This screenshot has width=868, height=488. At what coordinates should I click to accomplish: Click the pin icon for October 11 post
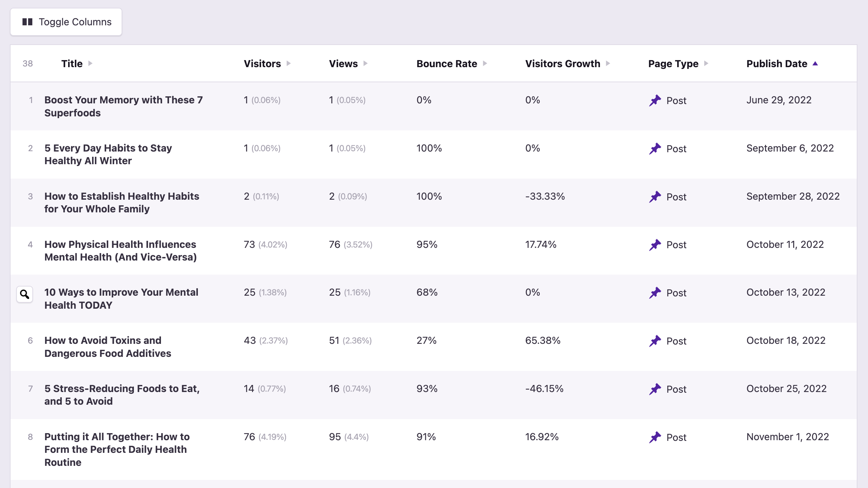tap(655, 245)
